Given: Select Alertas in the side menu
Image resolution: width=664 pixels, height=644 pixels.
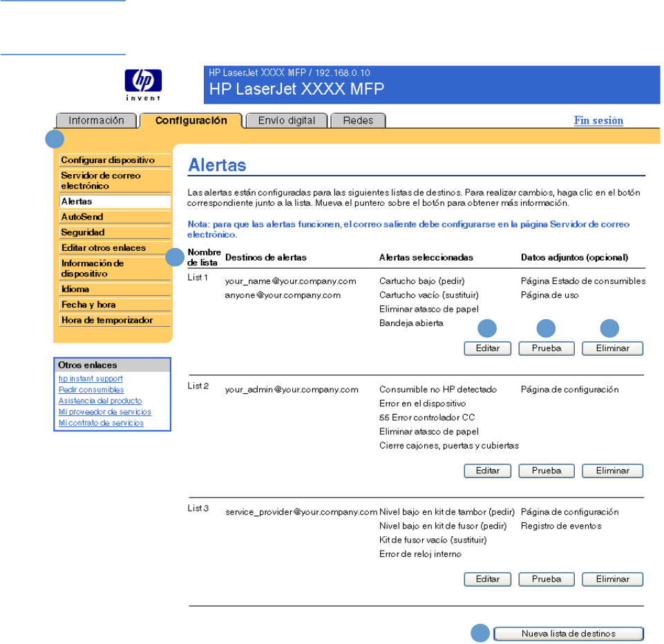Looking at the screenshot, I should coord(115,202).
